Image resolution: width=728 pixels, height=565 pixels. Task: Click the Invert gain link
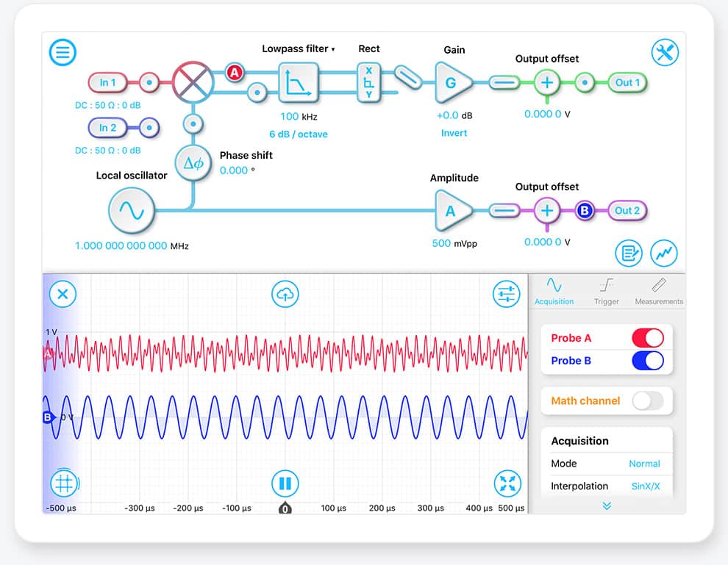tap(454, 133)
